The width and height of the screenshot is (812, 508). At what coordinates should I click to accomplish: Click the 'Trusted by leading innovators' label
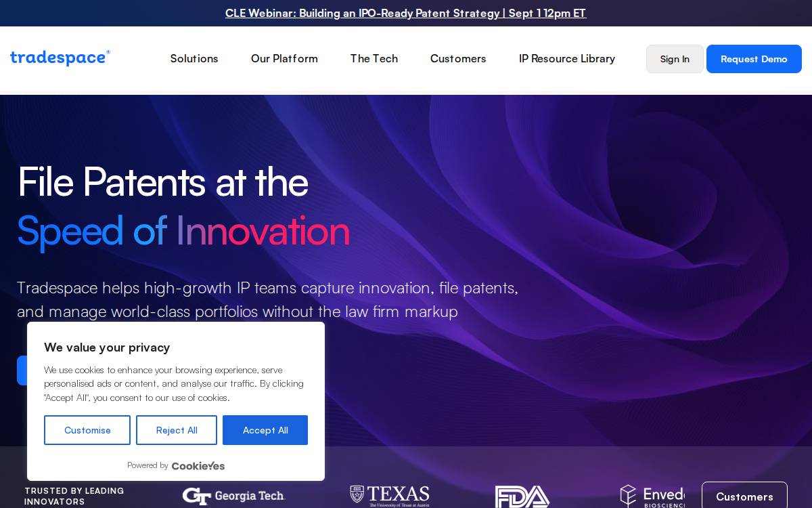(x=74, y=496)
